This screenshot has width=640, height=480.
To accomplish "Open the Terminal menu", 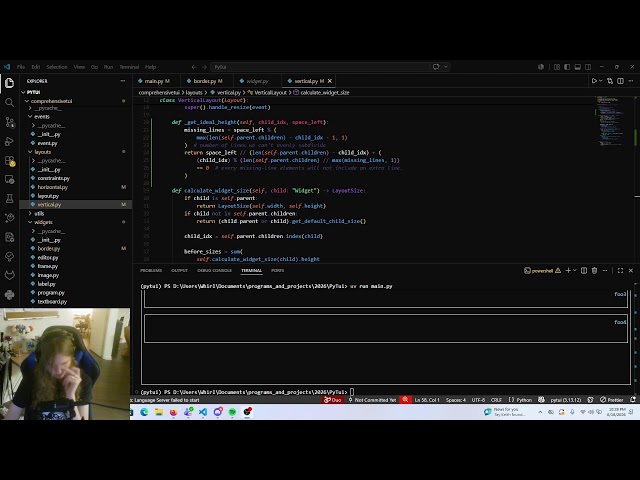I will [129, 67].
